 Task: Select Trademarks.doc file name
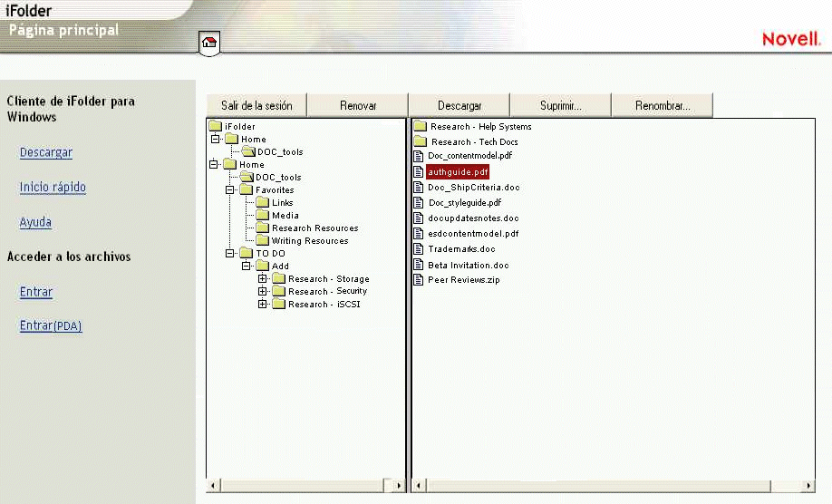point(461,248)
